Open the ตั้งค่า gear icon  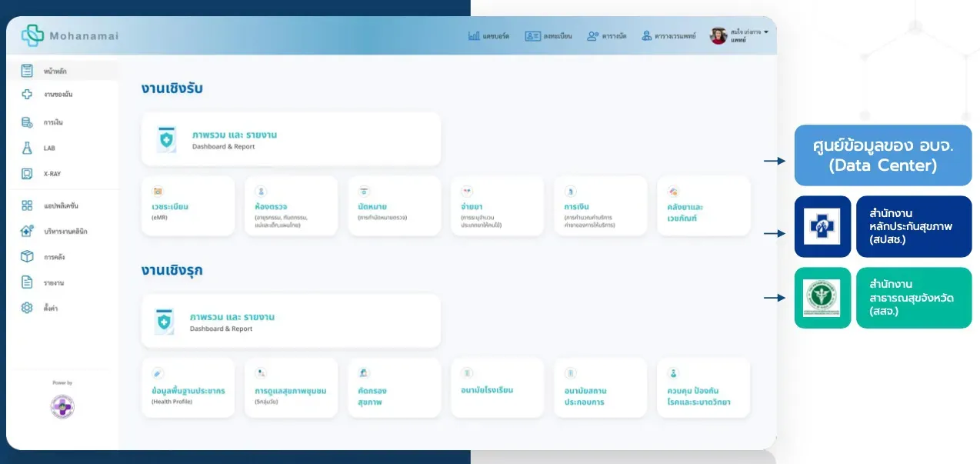click(x=27, y=308)
